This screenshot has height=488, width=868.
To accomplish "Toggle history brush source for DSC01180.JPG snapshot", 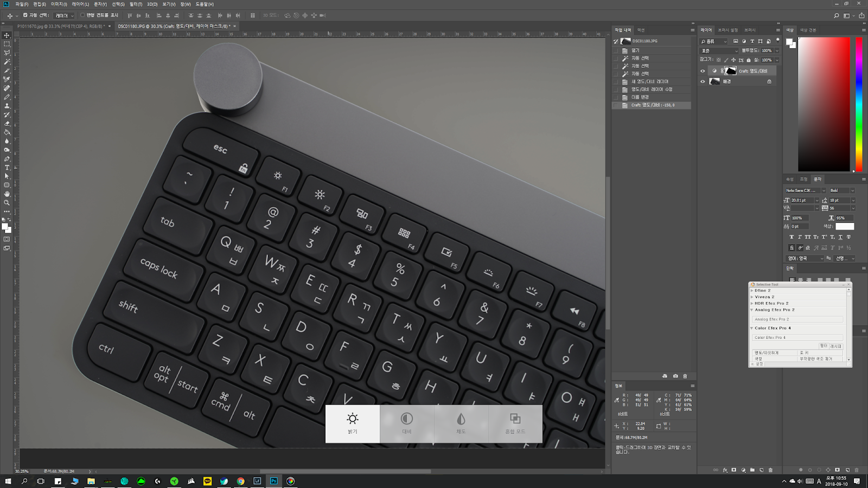I will 616,41.
